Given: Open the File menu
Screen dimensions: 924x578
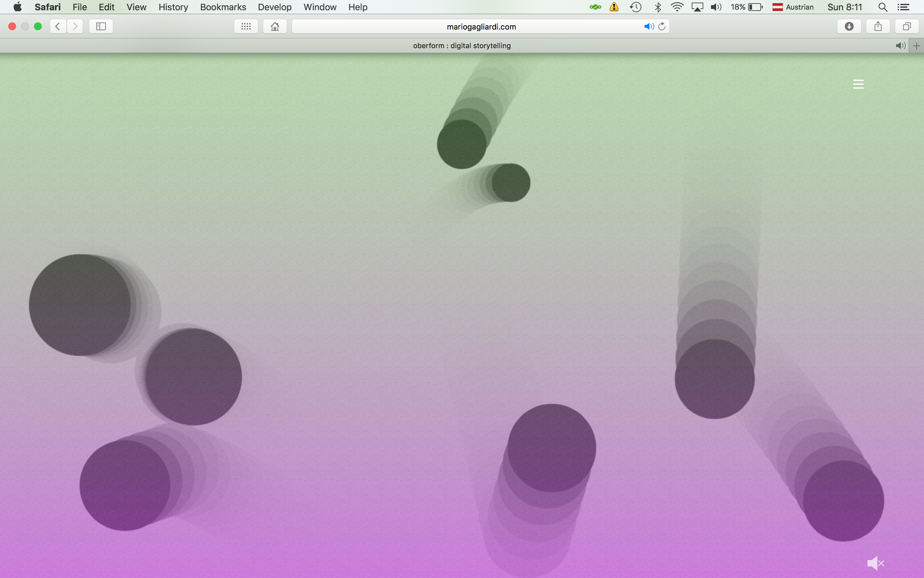Looking at the screenshot, I should click(80, 7).
